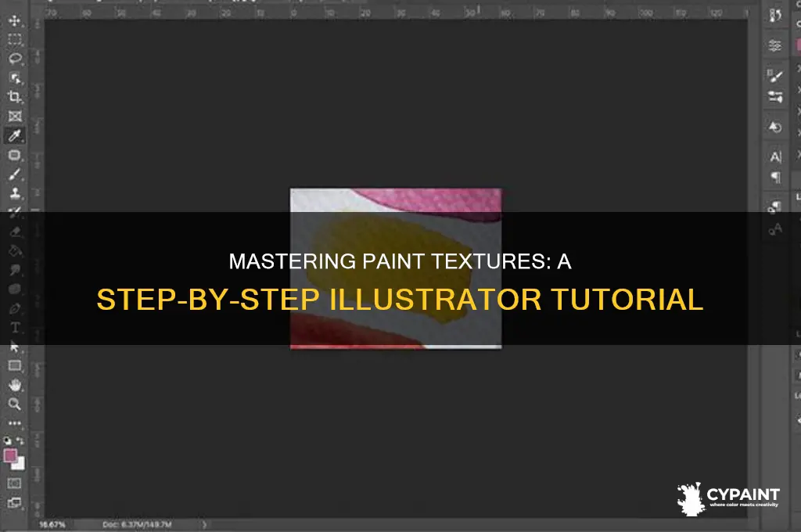The width and height of the screenshot is (801, 532).
Task: Expand the status bar arrow menu
Action: coord(204,524)
